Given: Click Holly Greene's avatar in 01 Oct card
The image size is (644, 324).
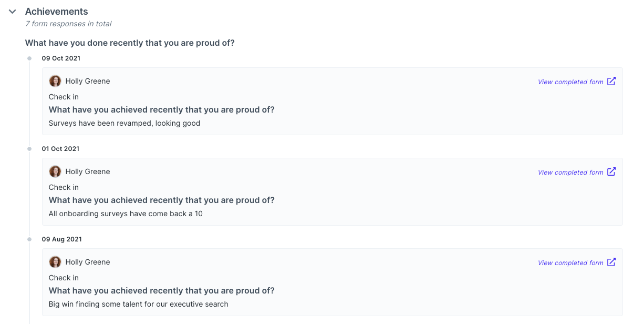Looking at the screenshot, I should (55, 171).
